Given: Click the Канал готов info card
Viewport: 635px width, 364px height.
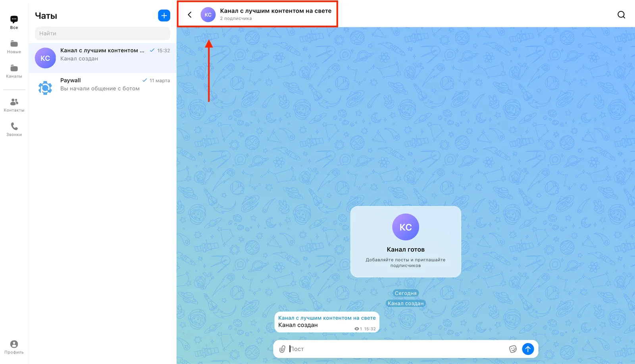Looking at the screenshot, I should click(x=406, y=241).
